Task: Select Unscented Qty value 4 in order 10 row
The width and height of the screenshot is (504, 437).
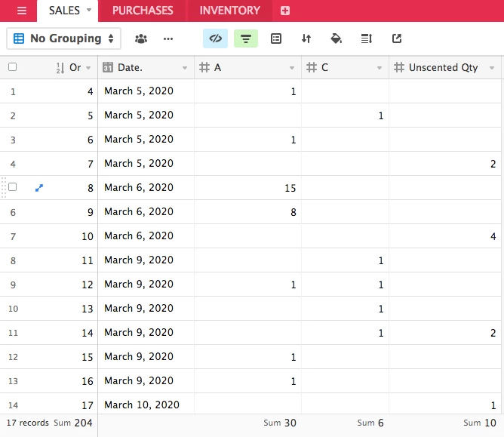Action: [x=445, y=236]
